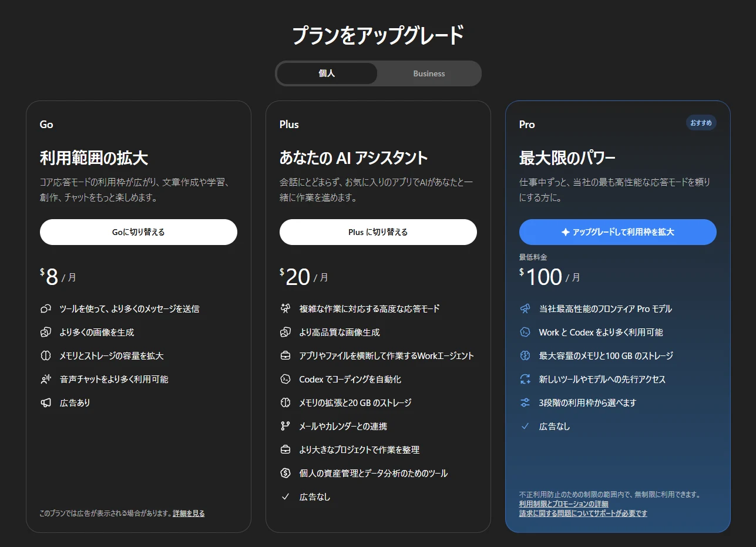Screen dimensions: 756x547
Task: Click image icon beside より多くの画像を生成
Action: pos(46,332)
